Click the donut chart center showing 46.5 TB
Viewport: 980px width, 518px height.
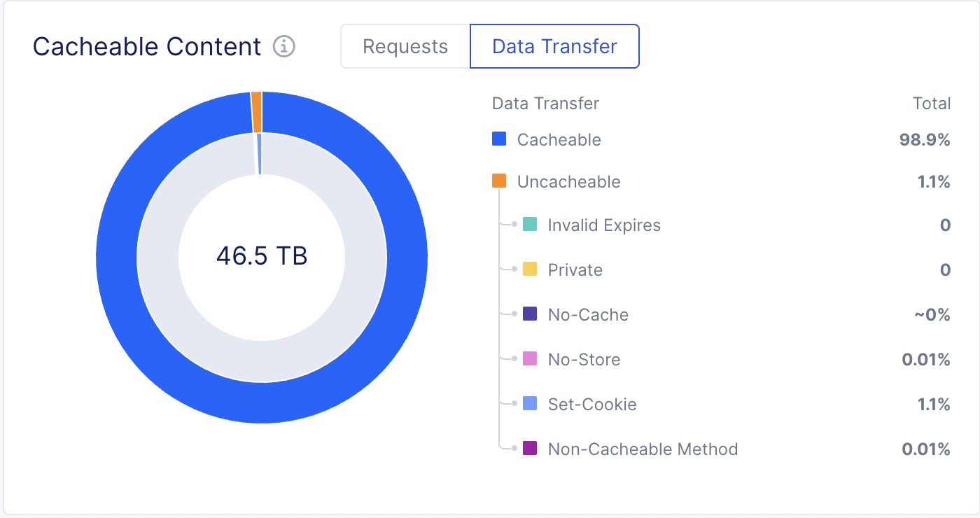261,256
